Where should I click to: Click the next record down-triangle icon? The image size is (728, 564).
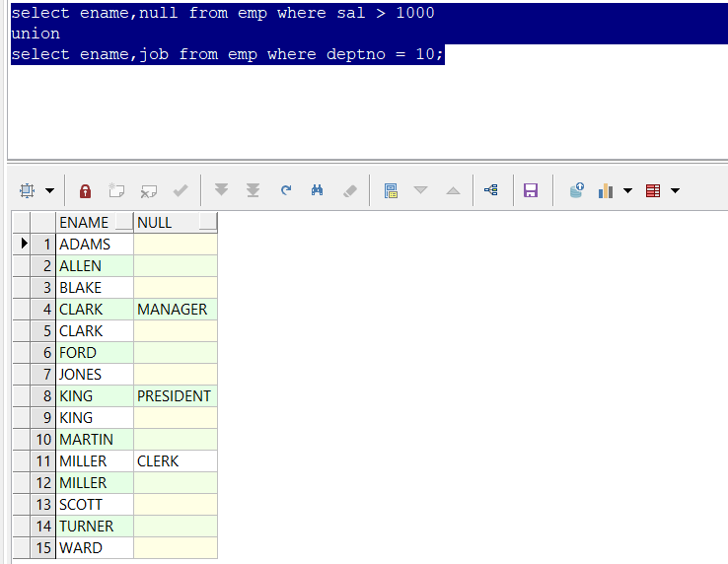pyautogui.click(x=420, y=190)
